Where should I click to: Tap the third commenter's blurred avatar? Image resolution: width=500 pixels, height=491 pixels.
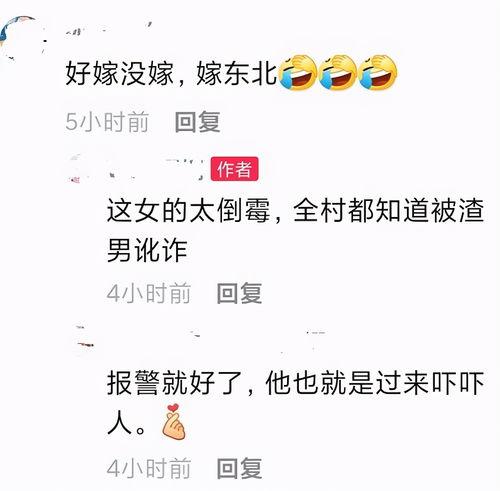tap(85, 337)
